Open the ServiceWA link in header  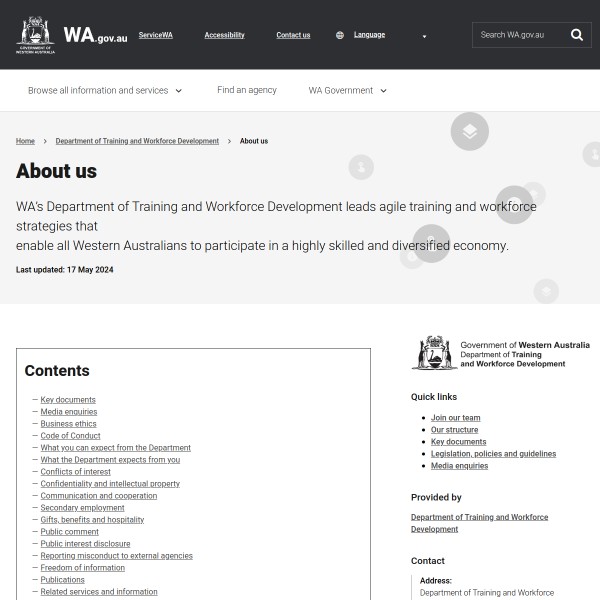pos(155,35)
